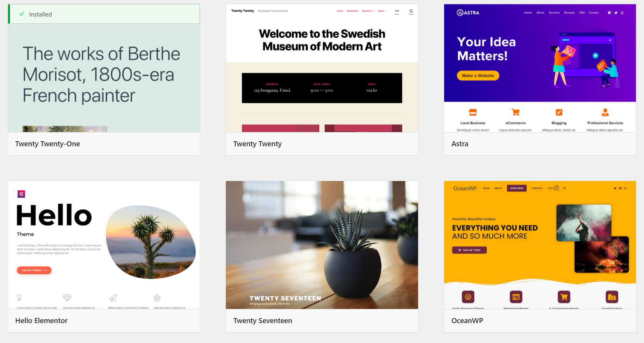The image size is (644, 343).
Task: Click the Blogging pencil icon in Astra preview
Action: pos(559,112)
